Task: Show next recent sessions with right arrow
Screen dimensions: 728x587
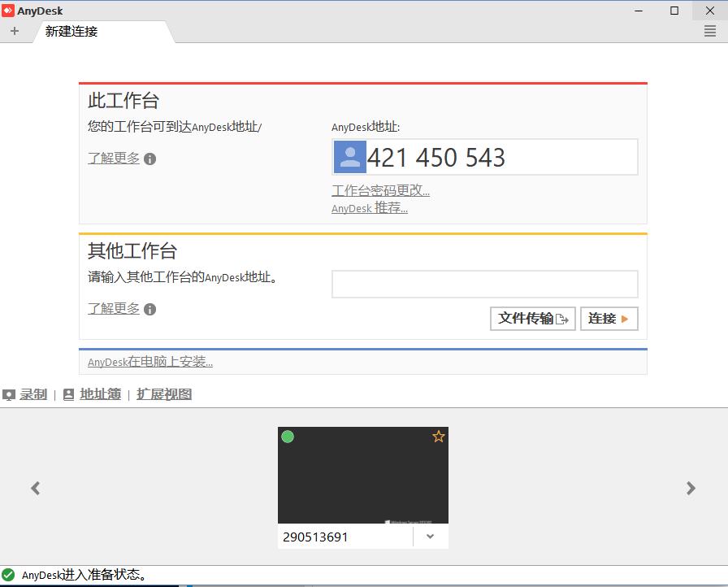Action: coord(691,488)
